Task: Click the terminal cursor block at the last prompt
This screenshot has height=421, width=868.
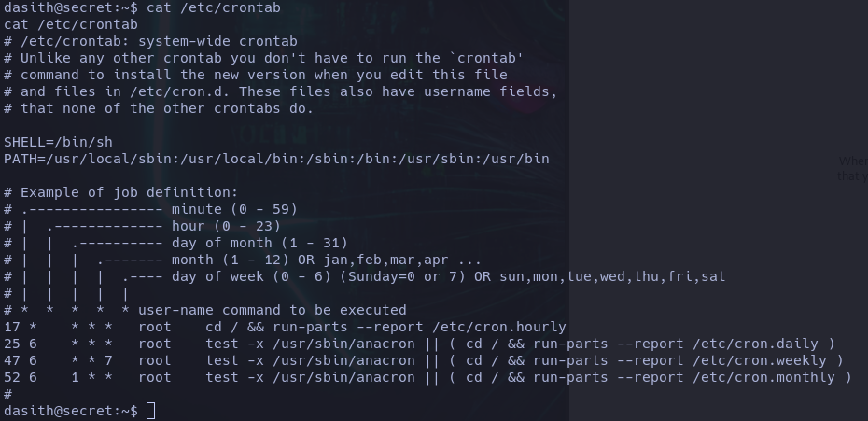Action: [x=151, y=412]
